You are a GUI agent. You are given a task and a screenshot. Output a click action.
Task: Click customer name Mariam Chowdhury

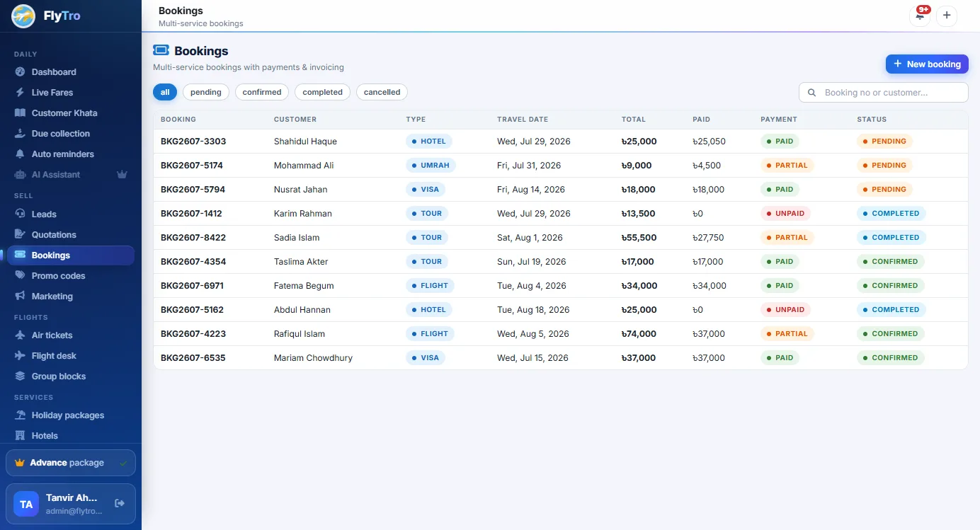(x=313, y=358)
